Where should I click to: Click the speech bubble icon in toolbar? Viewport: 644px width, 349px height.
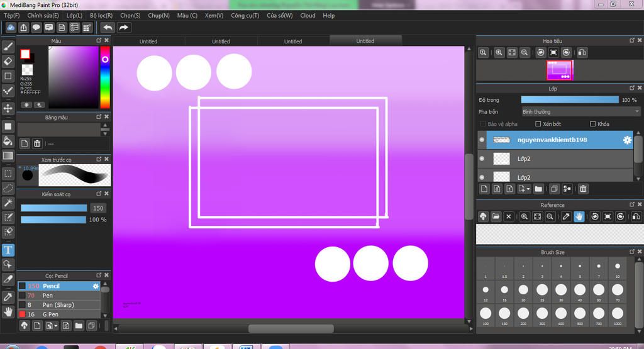[36, 28]
